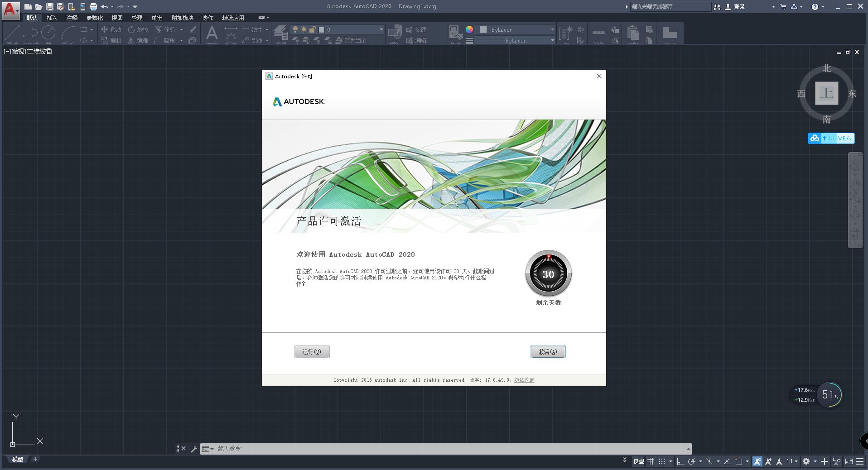
Task: Switch to the 管理 (Manage) ribbon tab
Action: pos(137,18)
